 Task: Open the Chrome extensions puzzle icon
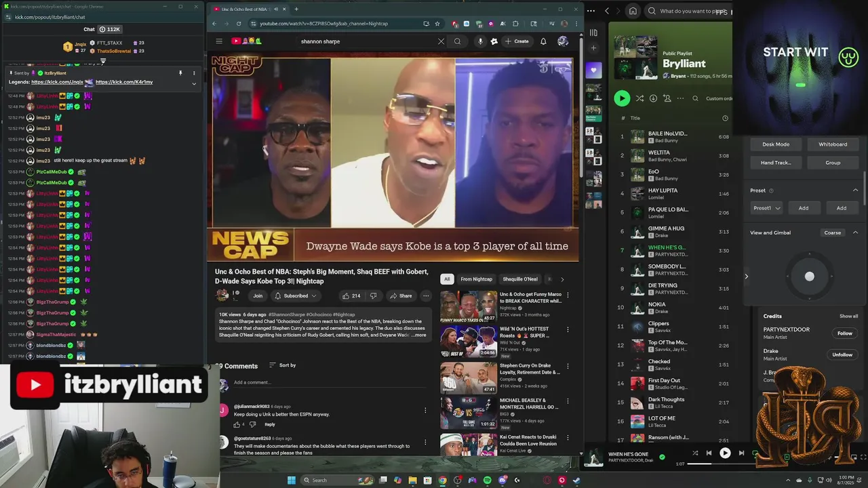515,24
